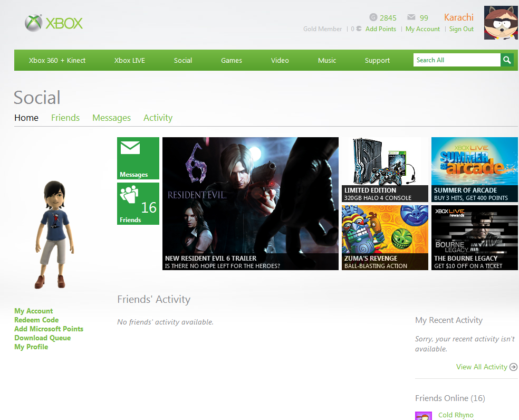This screenshot has height=420, width=519.
Task: Open the Video menu
Action: [280, 60]
